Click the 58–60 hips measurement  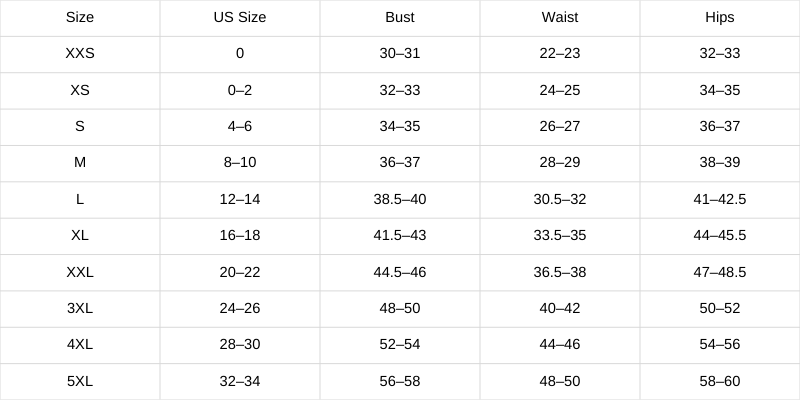click(720, 381)
